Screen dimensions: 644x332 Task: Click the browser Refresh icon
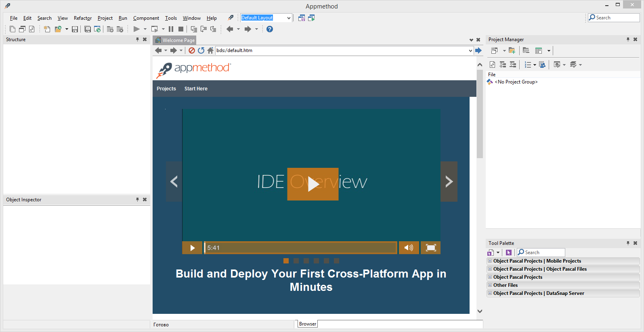[201, 50]
